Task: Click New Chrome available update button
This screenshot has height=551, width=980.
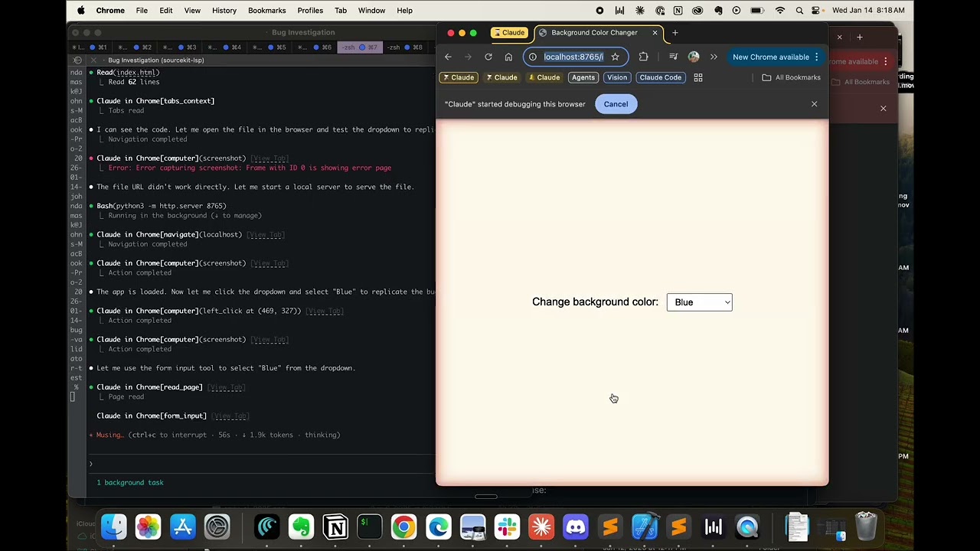Action: [770, 57]
